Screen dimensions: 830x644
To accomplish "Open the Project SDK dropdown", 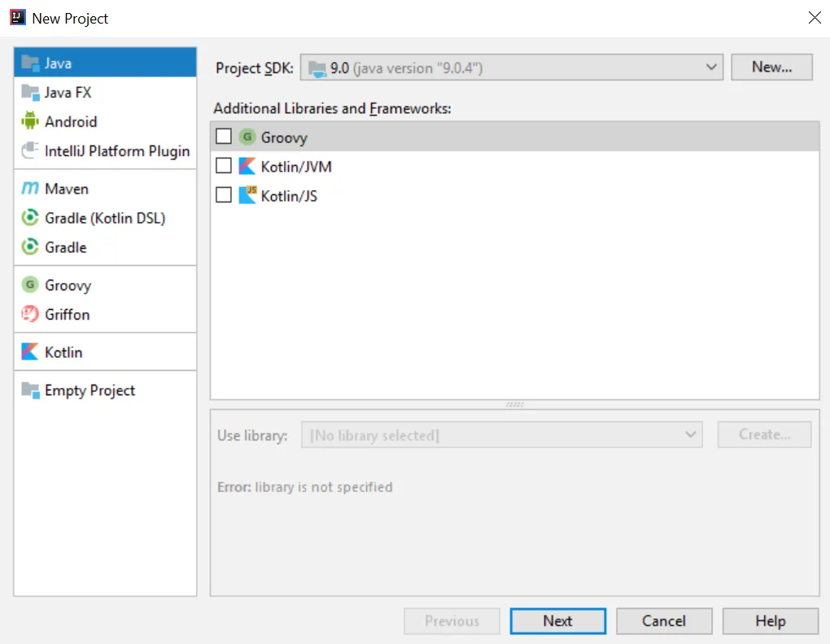I will [x=511, y=67].
